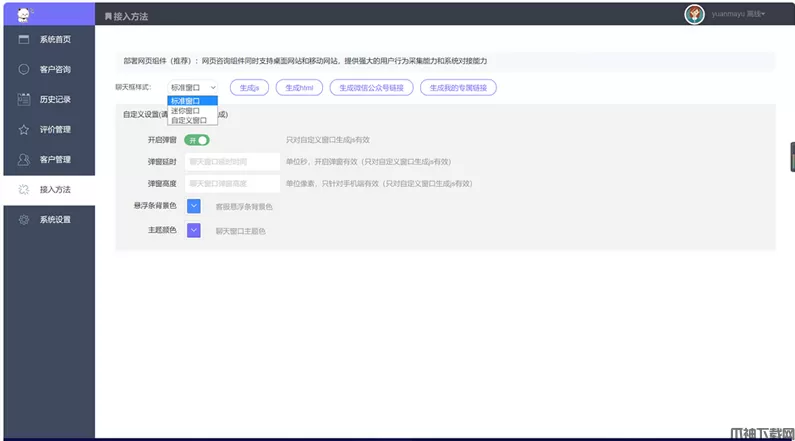Click the 弹窗延时 input field
Screen dimensions: 795x441
click(232, 161)
